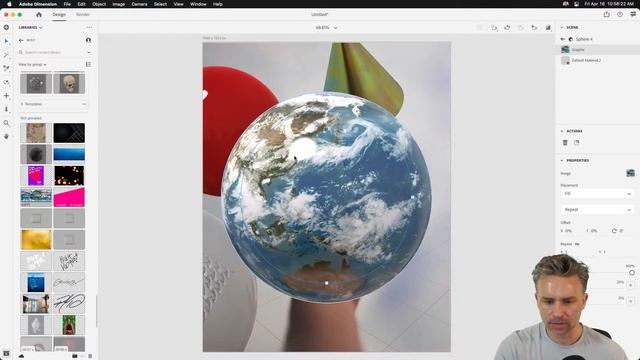This screenshot has width=640, height=360.
Task: Click the Offset X value field
Action: [x=569, y=231]
